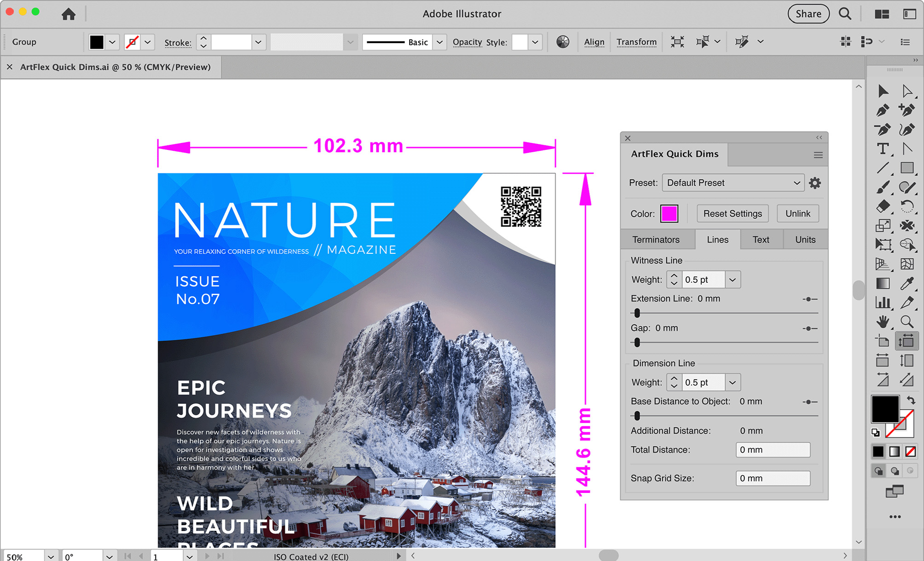Expand Witness Line weight dropdown
The image size is (924, 561).
point(732,280)
